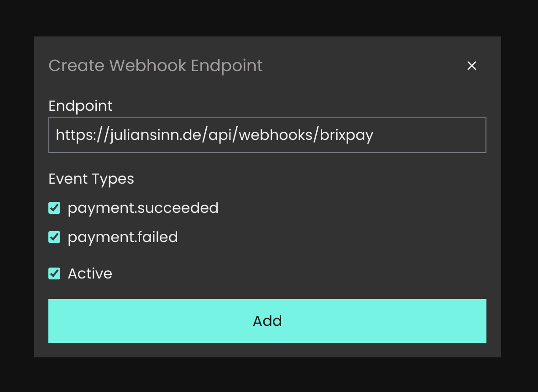Click the Event Types heading
Viewport: 538px width, 392px height.
91,179
